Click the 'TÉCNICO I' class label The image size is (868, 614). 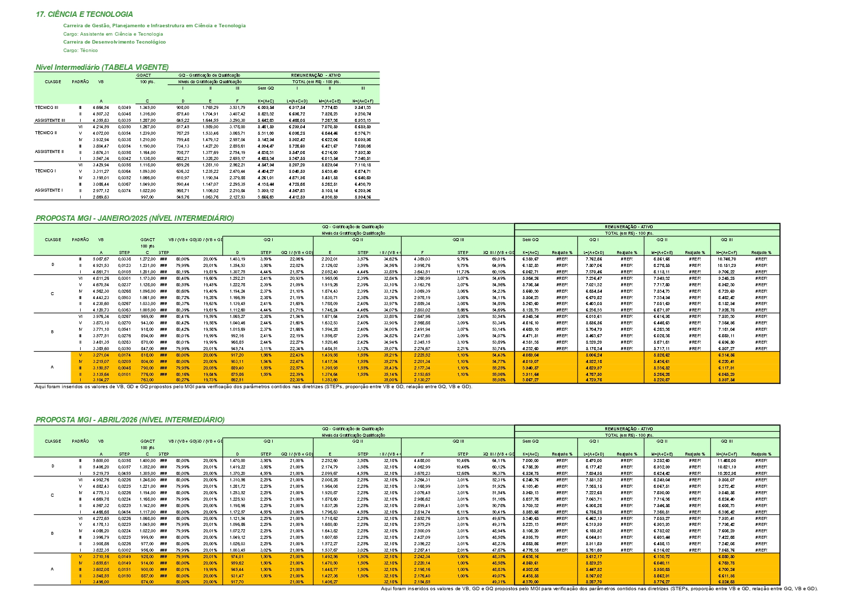click(x=46, y=171)
